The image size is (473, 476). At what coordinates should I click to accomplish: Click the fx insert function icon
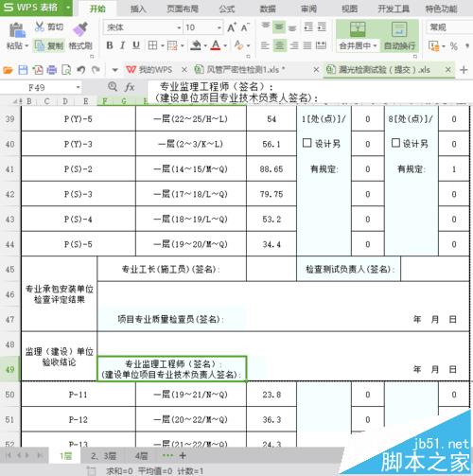(130, 87)
